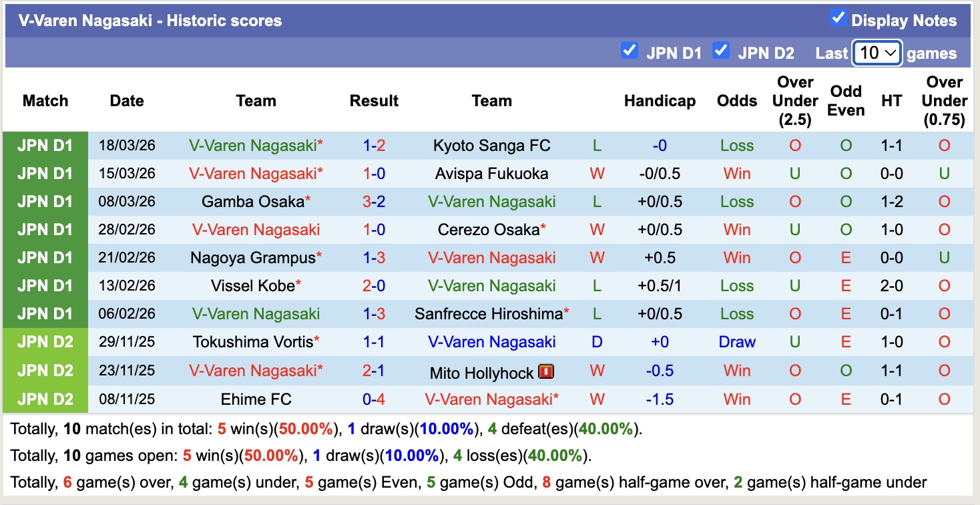This screenshot has height=505, width=980.
Task: Click V-Varen Nagasaki in the top row
Action: coord(256,145)
